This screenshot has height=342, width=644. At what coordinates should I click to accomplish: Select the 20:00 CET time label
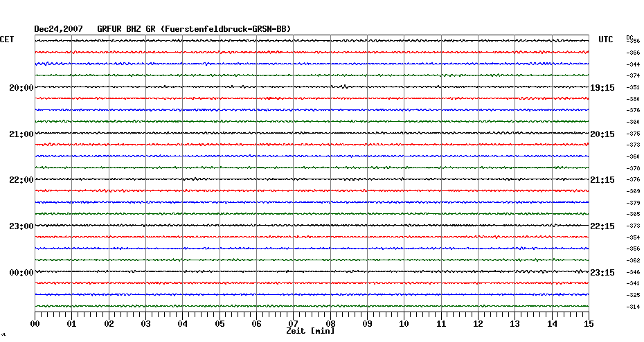[x=21, y=87]
